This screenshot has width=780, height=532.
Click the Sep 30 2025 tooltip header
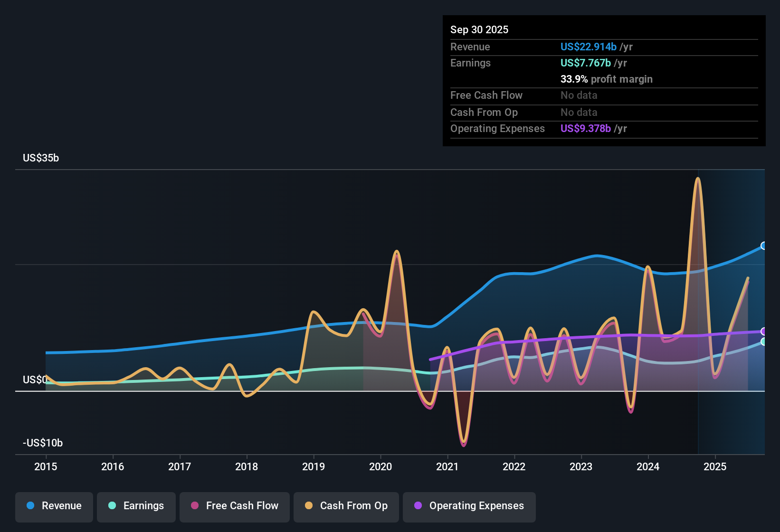point(479,29)
